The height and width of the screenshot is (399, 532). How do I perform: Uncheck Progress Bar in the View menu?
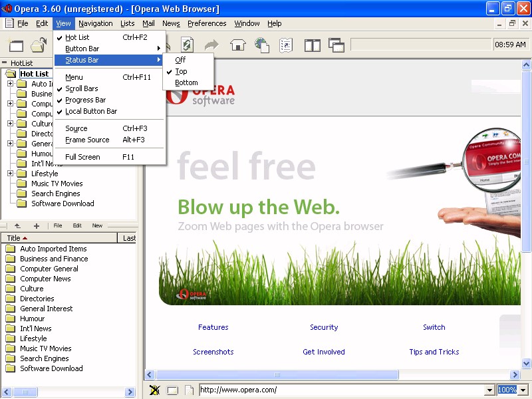coord(108,100)
